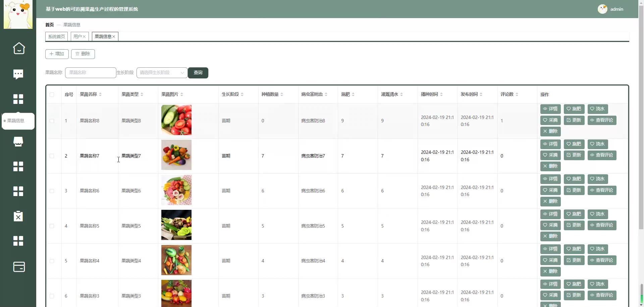Select the checkbox for 果蔬名称4 row

52,261
